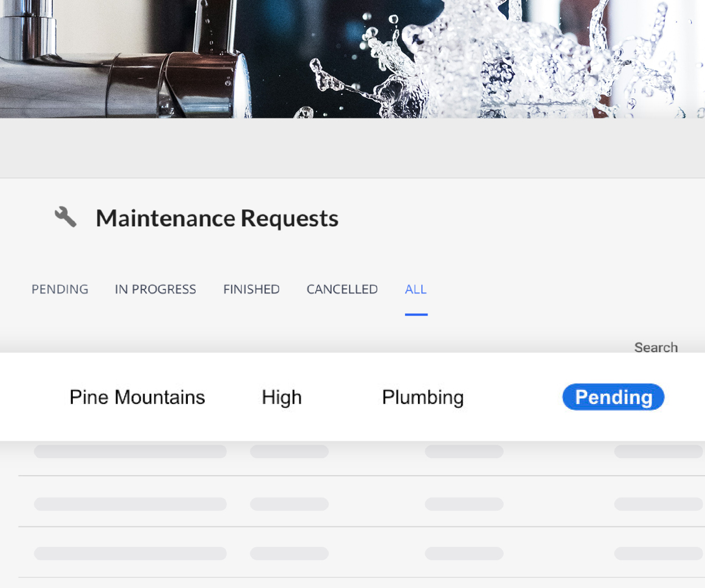Image resolution: width=705 pixels, height=588 pixels.
Task: Click the High priority value
Action: (281, 397)
